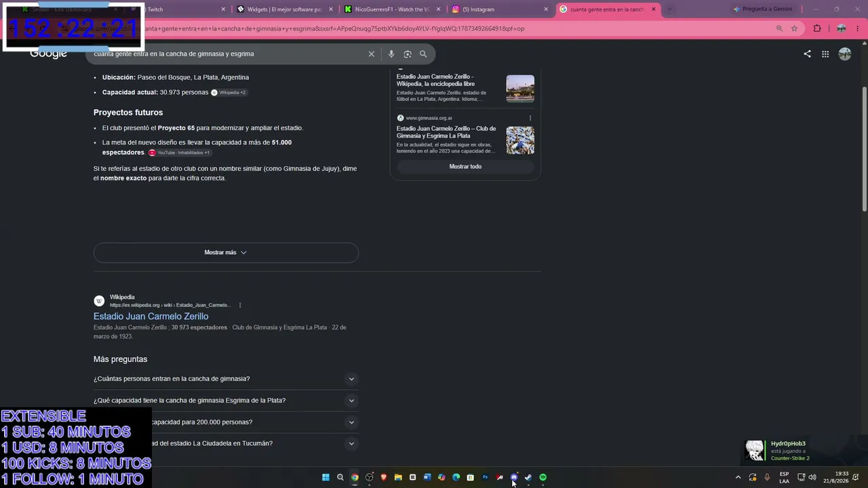Open Google Lens image search
868x488 pixels.
tap(408, 54)
